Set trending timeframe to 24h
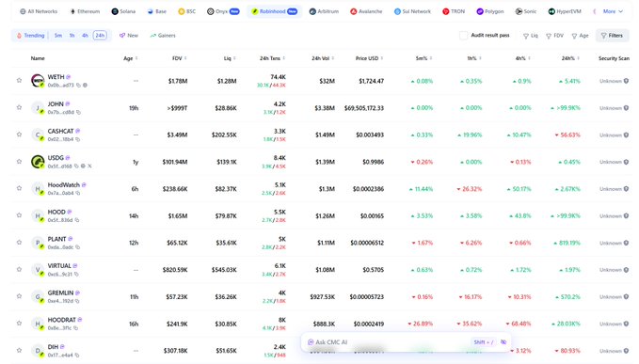 point(100,36)
